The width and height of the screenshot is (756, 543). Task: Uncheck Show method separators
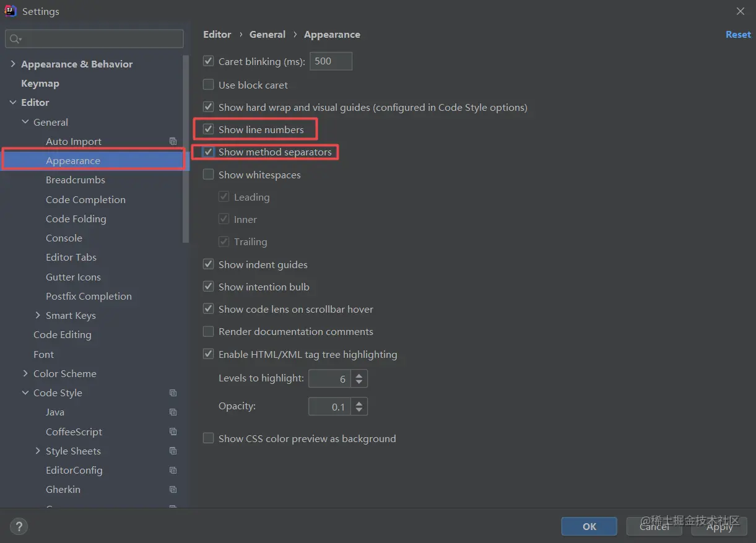[x=209, y=152]
